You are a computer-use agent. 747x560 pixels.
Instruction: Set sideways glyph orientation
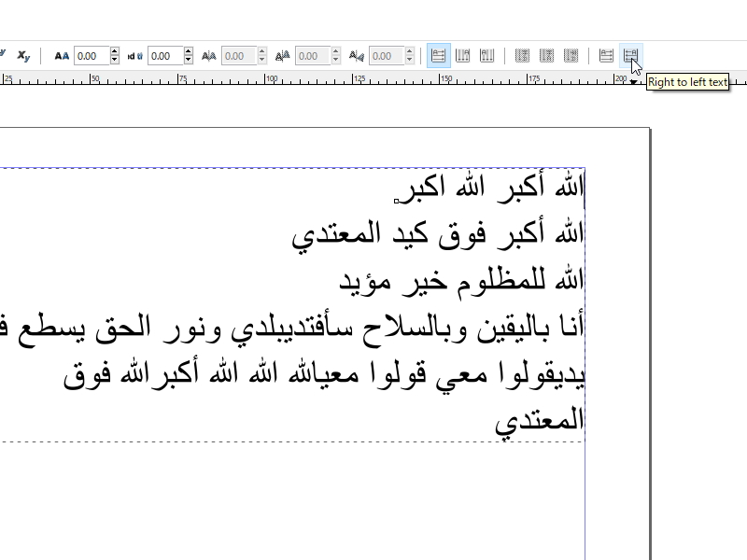click(571, 56)
